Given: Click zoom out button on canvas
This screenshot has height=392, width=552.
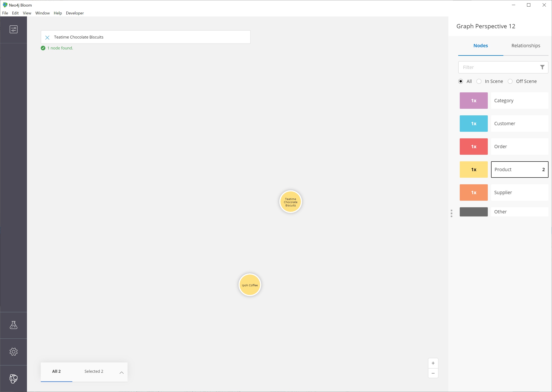Looking at the screenshot, I should 433,373.
